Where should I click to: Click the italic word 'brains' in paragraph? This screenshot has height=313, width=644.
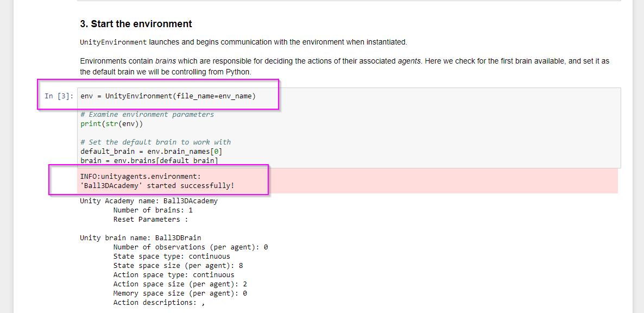coord(165,61)
